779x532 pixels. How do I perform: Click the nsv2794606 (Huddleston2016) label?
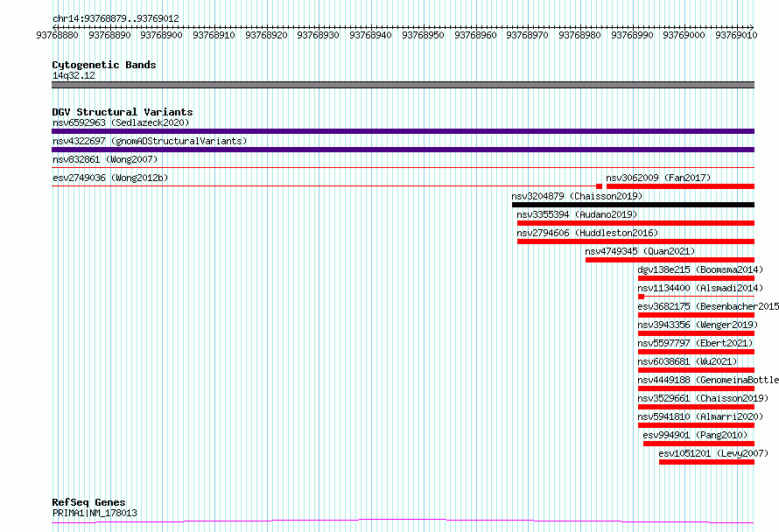pos(587,233)
